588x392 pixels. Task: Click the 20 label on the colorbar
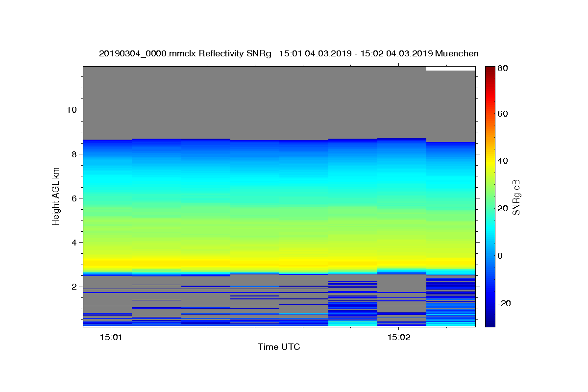pos(503,208)
